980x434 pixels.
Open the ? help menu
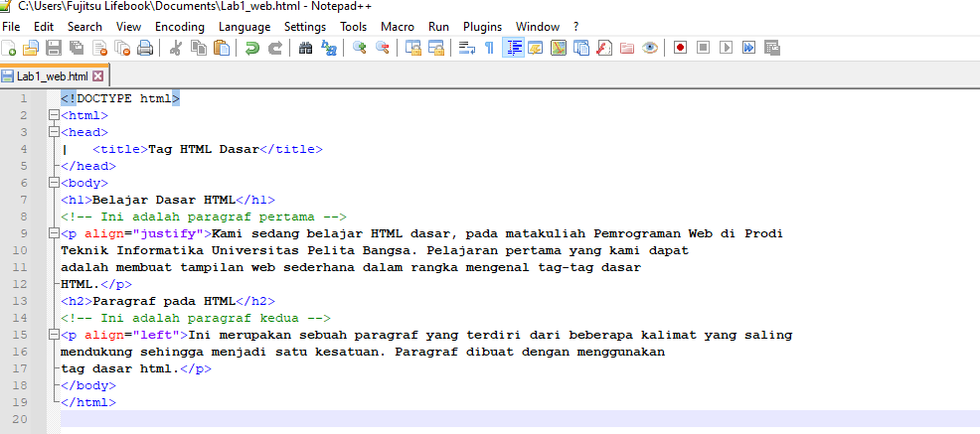[x=576, y=27]
